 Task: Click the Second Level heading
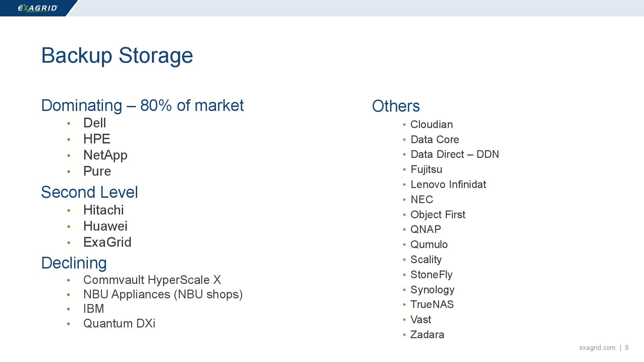coord(90,192)
